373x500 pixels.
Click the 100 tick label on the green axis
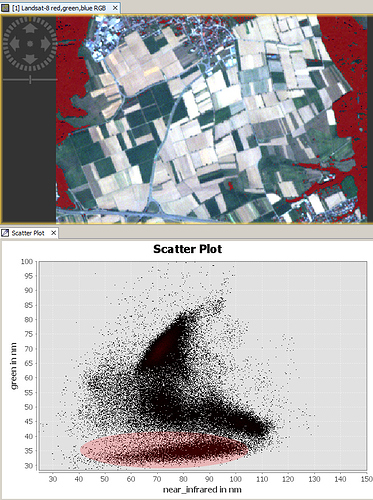27,262
